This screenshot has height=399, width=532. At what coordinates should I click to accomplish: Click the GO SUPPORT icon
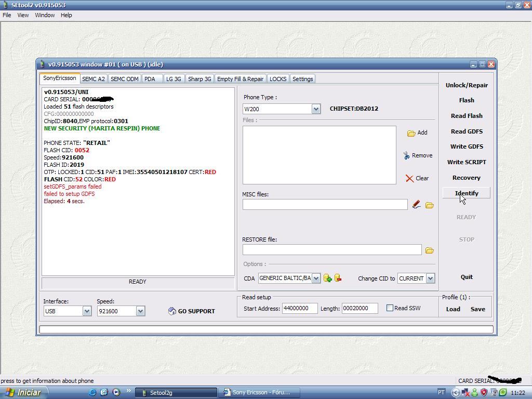click(x=172, y=311)
